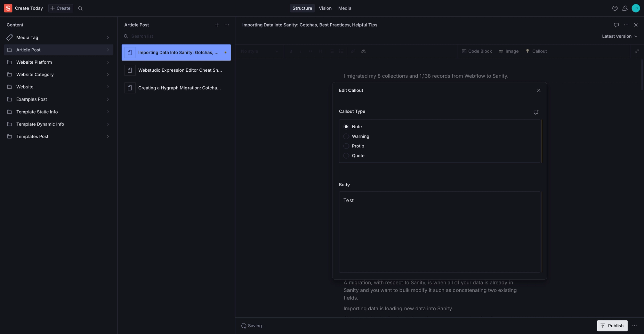Toggle highlight formatting in editor toolbar
Viewport: 644px width, 334px height.
click(320, 51)
